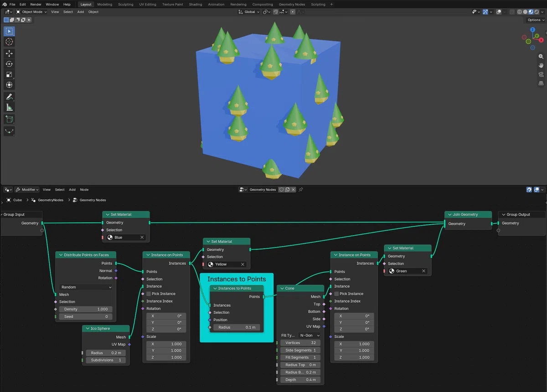Open the viewport Options dropdown
This screenshot has height=392, width=547.
coord(535,20)
